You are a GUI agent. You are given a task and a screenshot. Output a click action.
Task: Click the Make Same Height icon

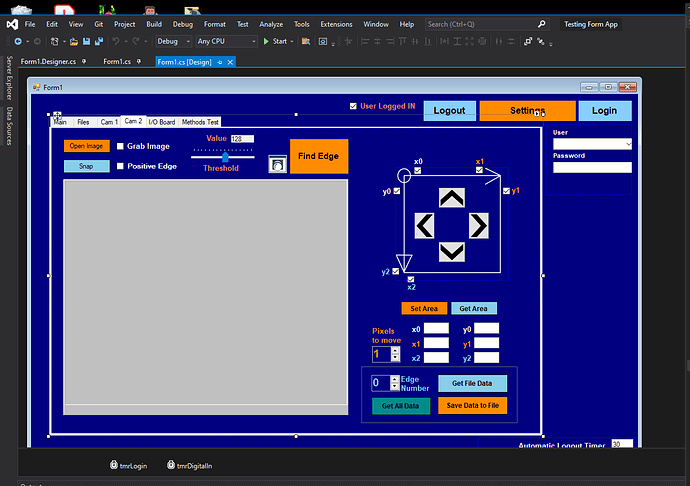tap(457, 41)
